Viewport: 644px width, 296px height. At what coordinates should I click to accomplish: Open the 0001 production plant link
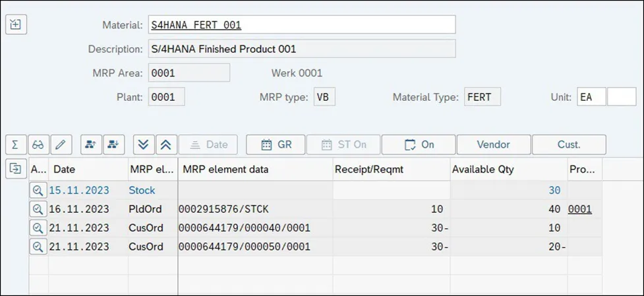pyautogui.click(x=579, y=210)
